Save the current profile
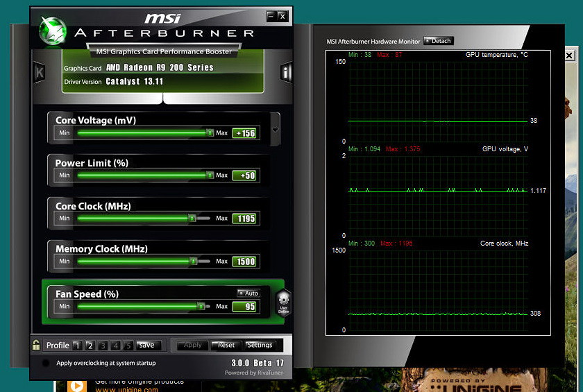Image resolution: width=583 pixels, height=392 pixels. click(146, 346)
